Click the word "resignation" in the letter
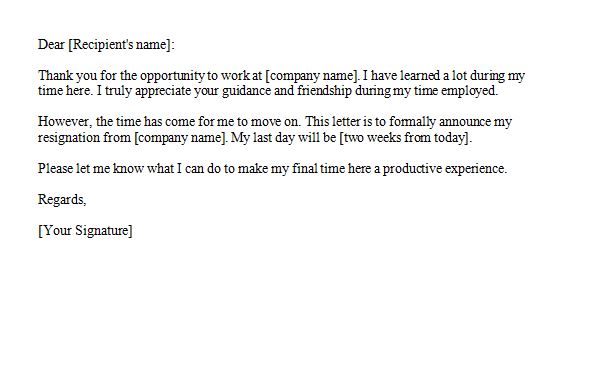 pos(69,137)
